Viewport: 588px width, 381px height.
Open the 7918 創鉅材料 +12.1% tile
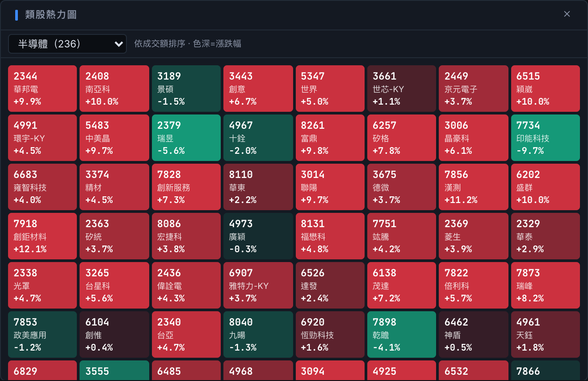42,236
